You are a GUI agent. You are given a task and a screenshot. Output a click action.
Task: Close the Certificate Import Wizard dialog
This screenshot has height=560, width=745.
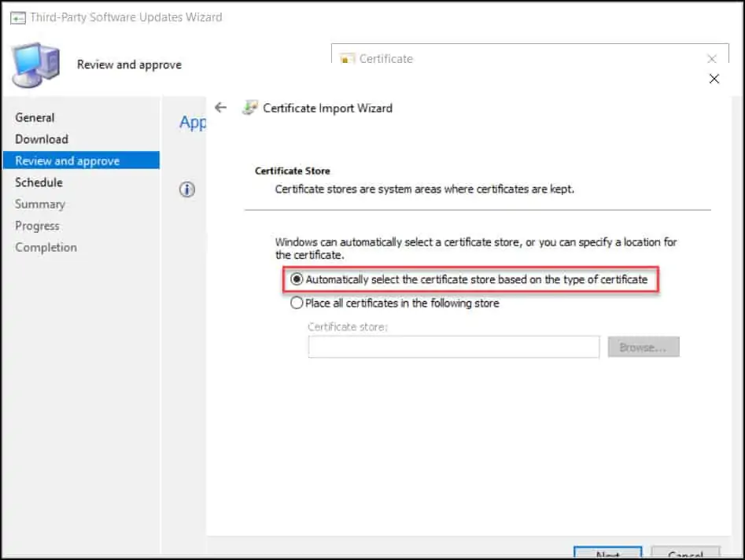click(714, 79)
